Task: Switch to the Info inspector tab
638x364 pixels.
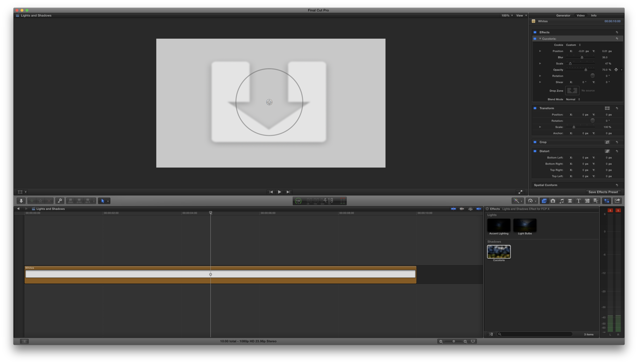Action: pyautogui.click(x=594, y=15)
